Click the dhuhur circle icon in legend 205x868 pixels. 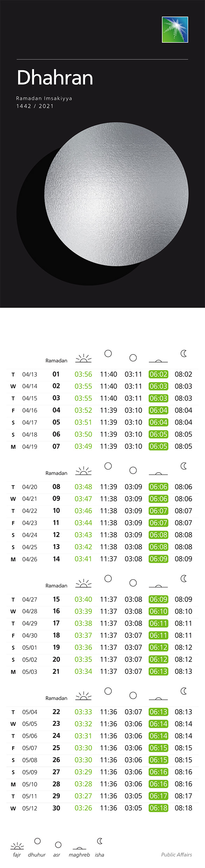coord(37,841)
